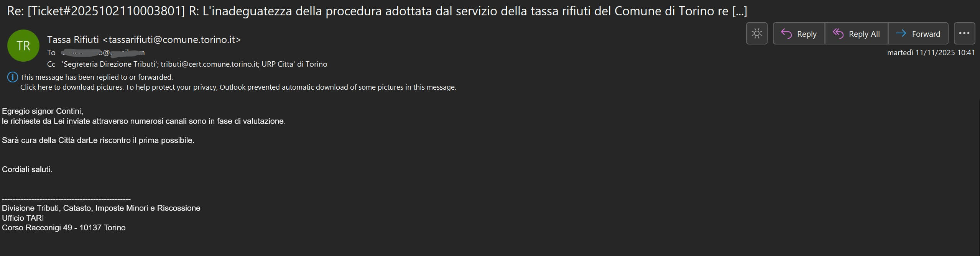Click the Corso Racconigi 49 address line
This screenshot has height=256, width=980.
pos(64,228)
